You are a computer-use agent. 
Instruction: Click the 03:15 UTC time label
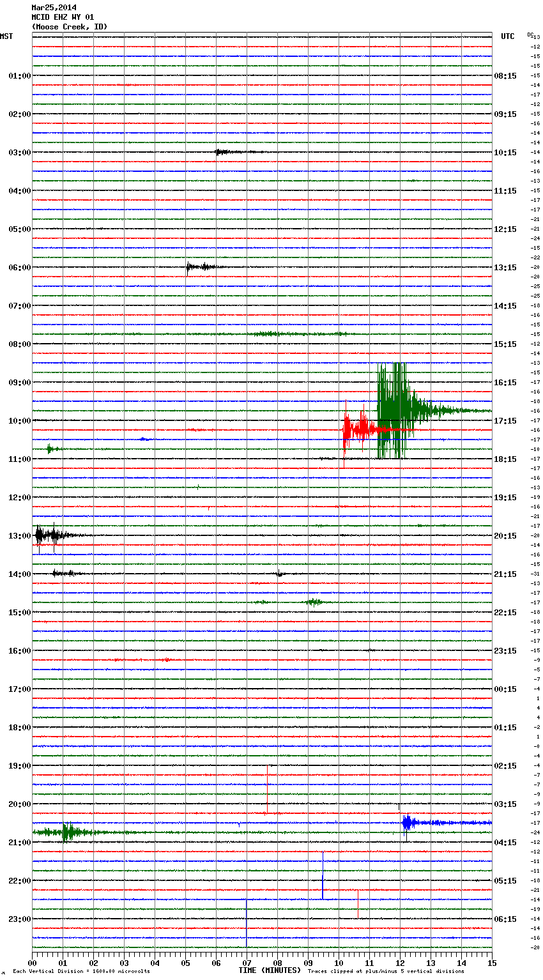505,804
